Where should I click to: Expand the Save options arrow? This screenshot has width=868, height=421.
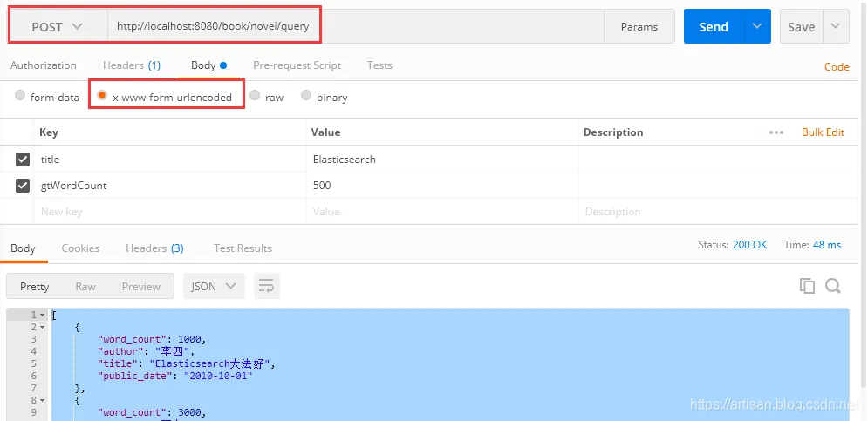coord(836,26)
